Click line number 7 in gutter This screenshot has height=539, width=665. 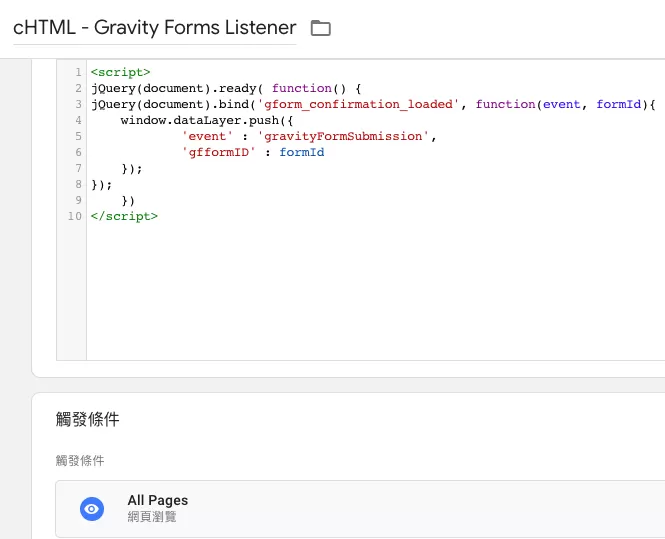pos(78,168)
